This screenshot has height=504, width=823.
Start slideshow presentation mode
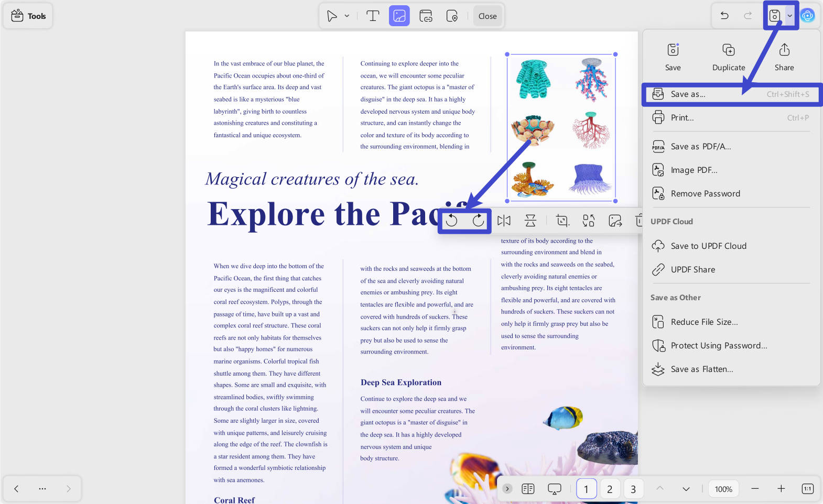pos(554,489)
